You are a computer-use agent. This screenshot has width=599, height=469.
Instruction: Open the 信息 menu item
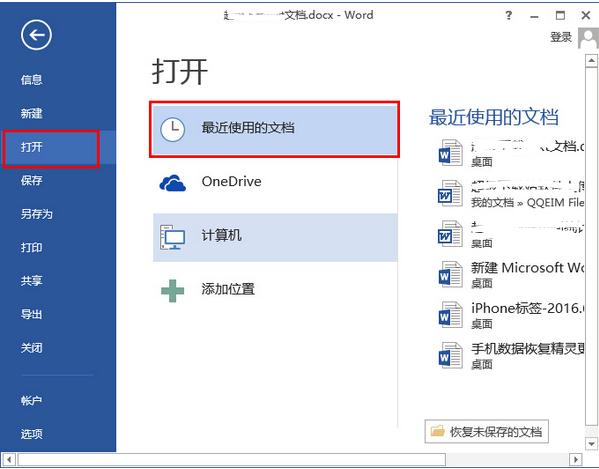point(31,79)
